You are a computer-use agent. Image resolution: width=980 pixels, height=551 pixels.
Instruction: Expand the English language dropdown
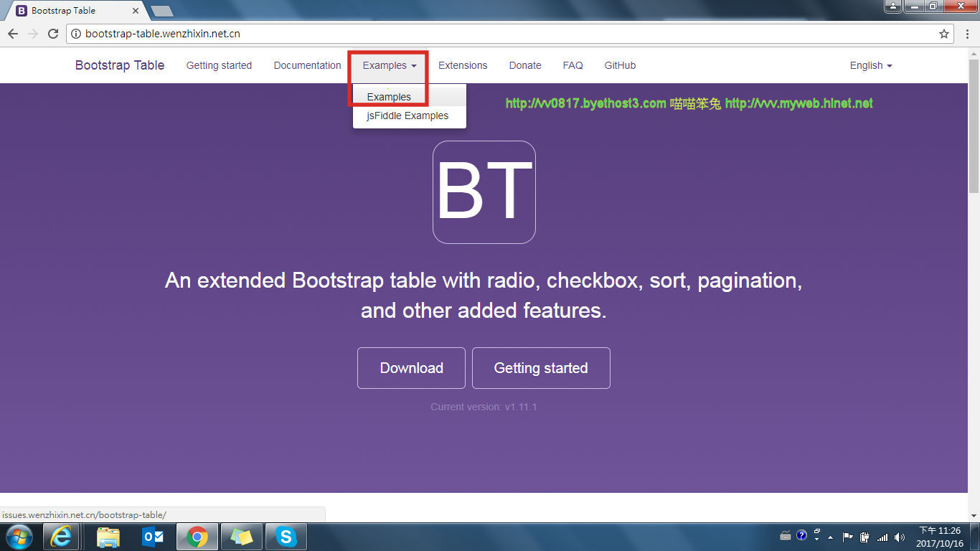click(x=871, y=65)
